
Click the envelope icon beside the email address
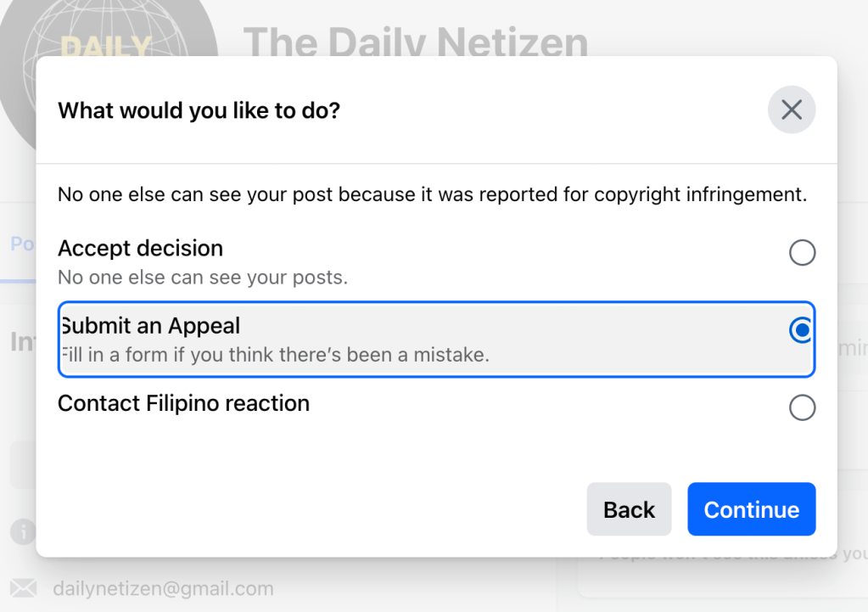coord(23,587)
